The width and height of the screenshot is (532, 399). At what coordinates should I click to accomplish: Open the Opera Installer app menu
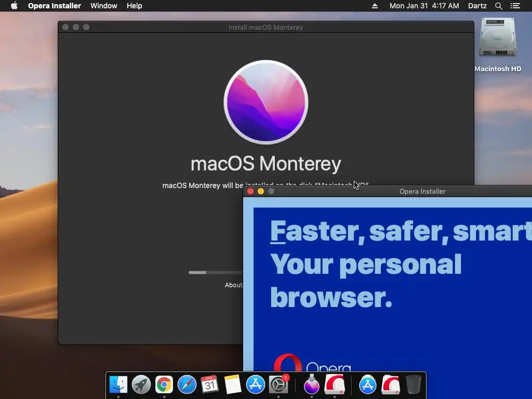[54, 6]
